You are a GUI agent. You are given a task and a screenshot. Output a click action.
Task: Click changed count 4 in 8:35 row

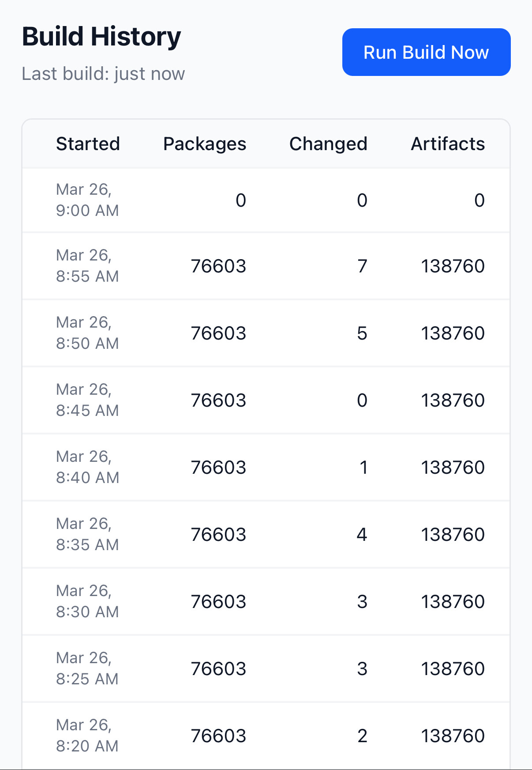[362, 535]
